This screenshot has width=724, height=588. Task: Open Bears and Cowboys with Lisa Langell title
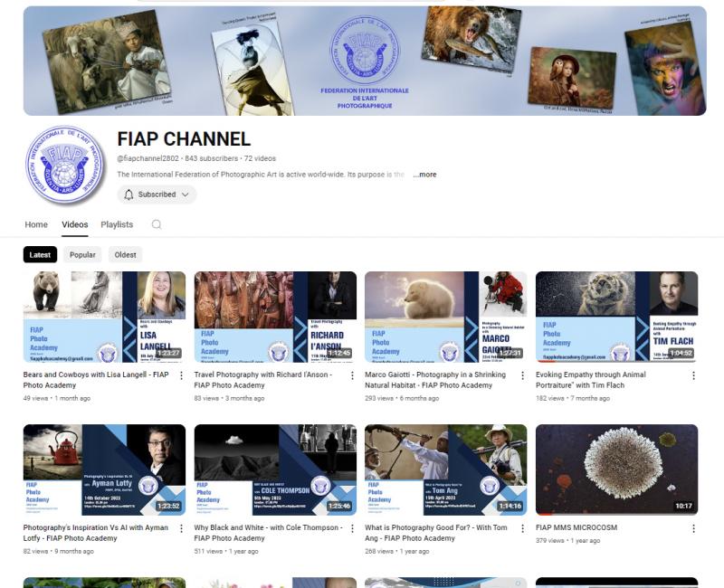(x=96, y=380)
